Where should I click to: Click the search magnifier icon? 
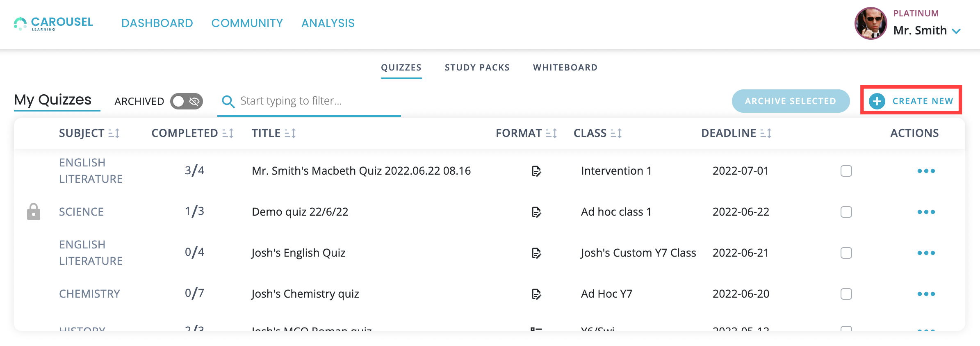(228, 101)
